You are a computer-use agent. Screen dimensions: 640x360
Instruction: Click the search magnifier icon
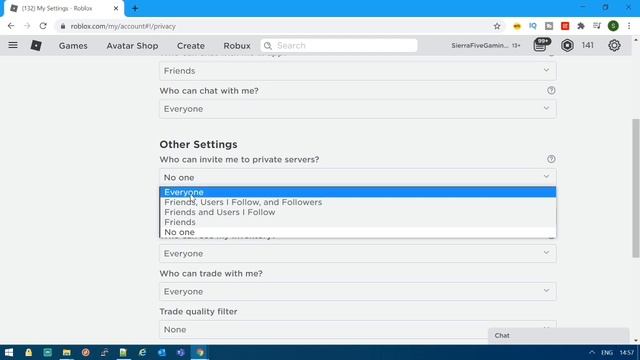pyautogui.click(x=268, y=46)
